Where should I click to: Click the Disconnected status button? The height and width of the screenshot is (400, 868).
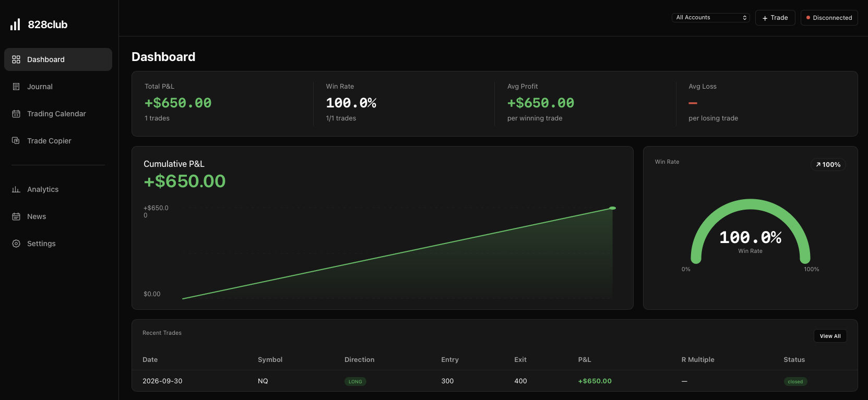(829, 18)
